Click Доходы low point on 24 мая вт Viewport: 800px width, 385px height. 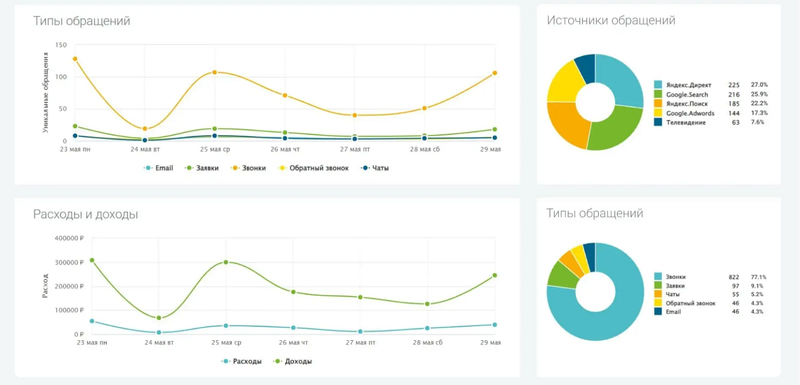[x=159, y=318]
